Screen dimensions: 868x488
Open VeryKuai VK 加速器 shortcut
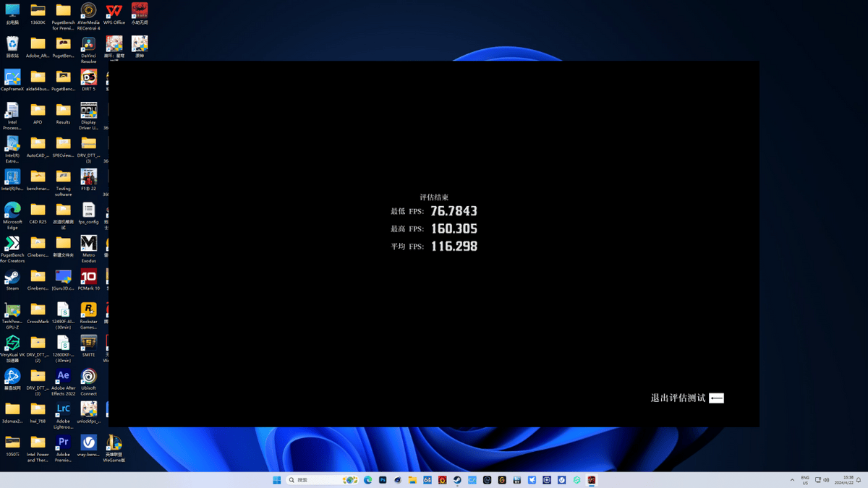[12, 348]
